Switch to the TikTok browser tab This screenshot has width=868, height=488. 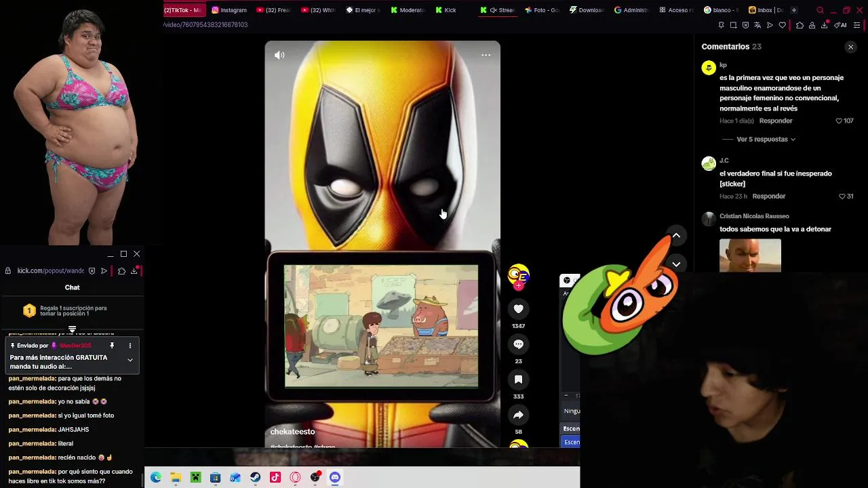tap(183, 10)
